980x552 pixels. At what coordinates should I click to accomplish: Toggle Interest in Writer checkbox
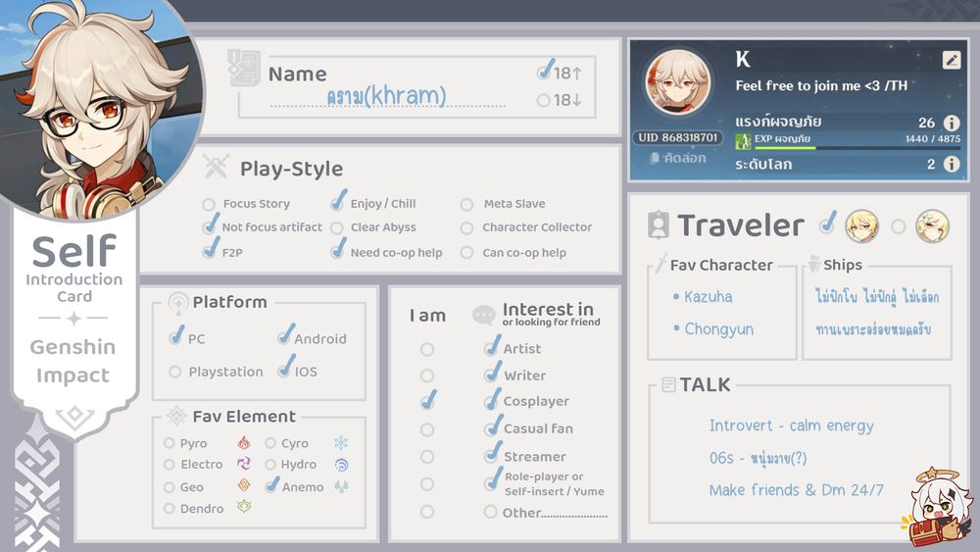click(x=493, y=373)
